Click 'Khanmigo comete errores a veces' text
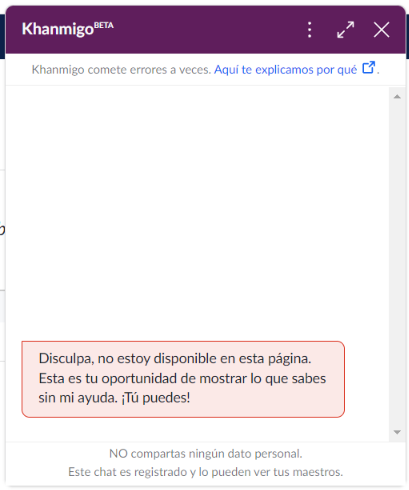 click(121, 70)
